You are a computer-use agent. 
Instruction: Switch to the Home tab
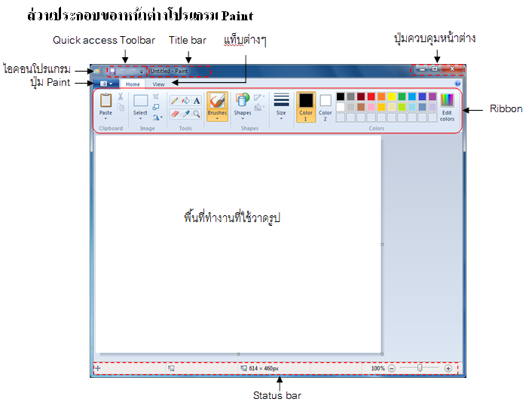[133, 84]
